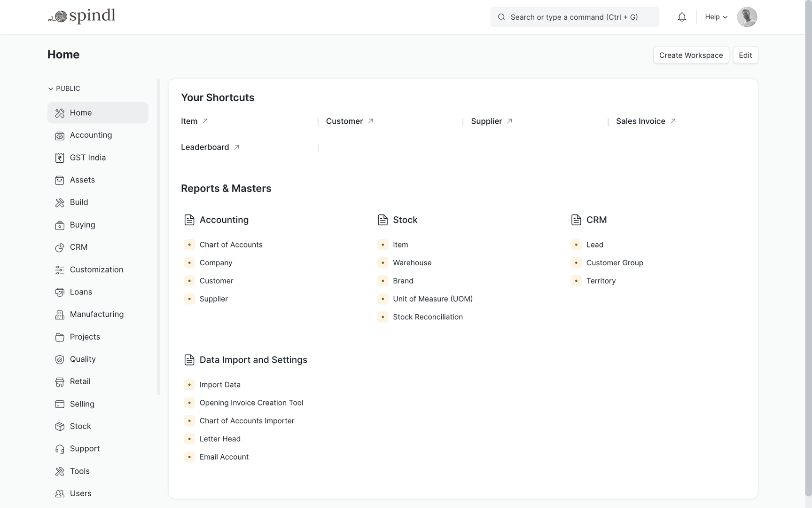The height and width of the screenshot is (508, 812).
Task: Open Customer under Accounting card
Action: pos(216,281)
